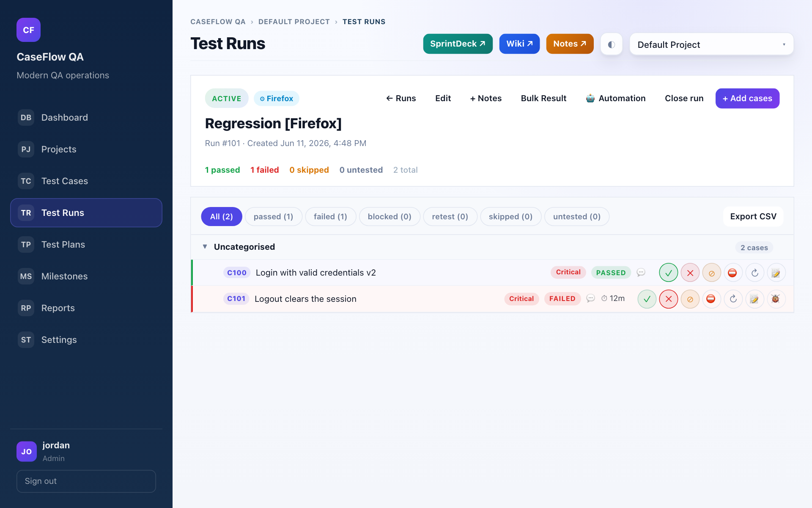Click the ST Settings sidebar badge
The width and height of the screenshot is (812, 508).
coord(26,340)
